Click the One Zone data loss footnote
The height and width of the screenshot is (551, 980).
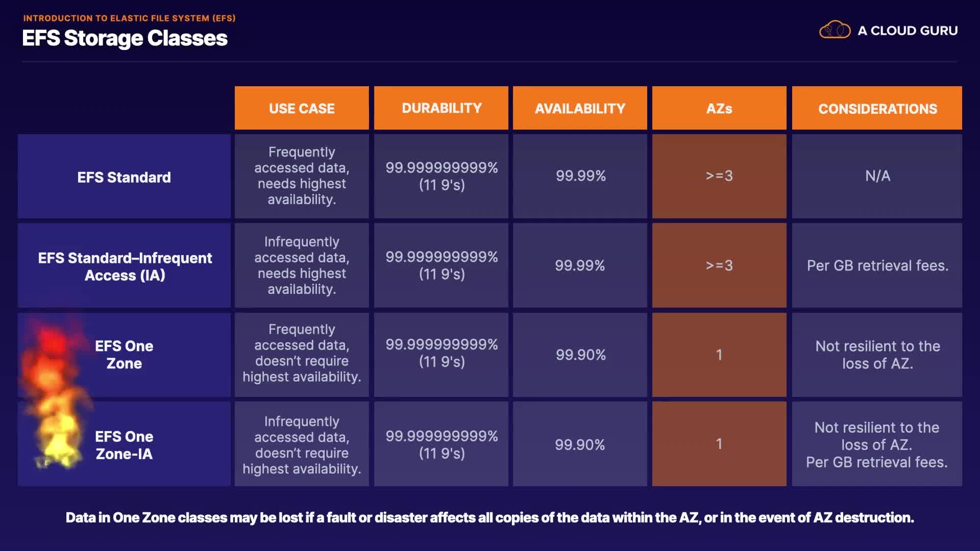(x=489, y=517)
